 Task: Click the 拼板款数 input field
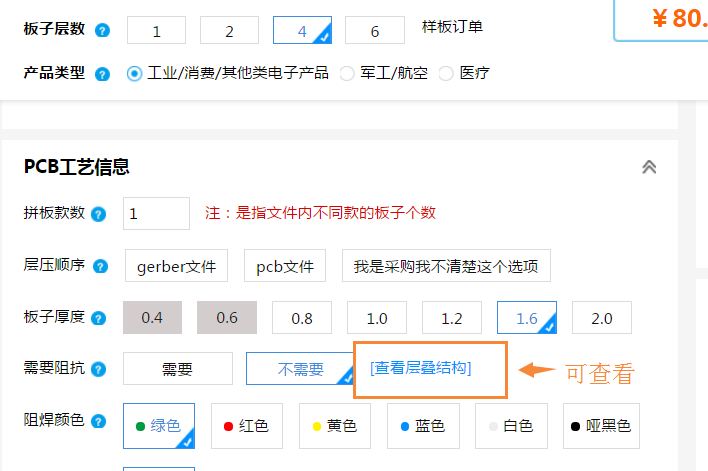(156, 214)
